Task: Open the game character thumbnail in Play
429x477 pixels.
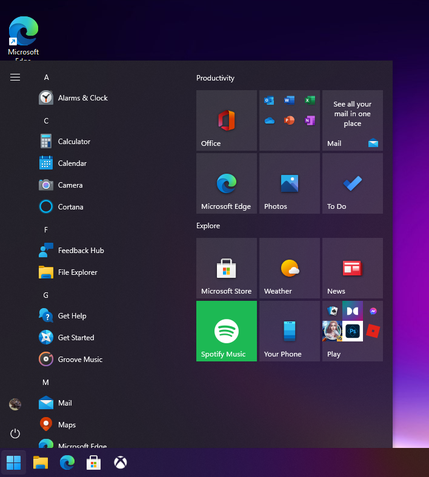Action: point(332,331)
